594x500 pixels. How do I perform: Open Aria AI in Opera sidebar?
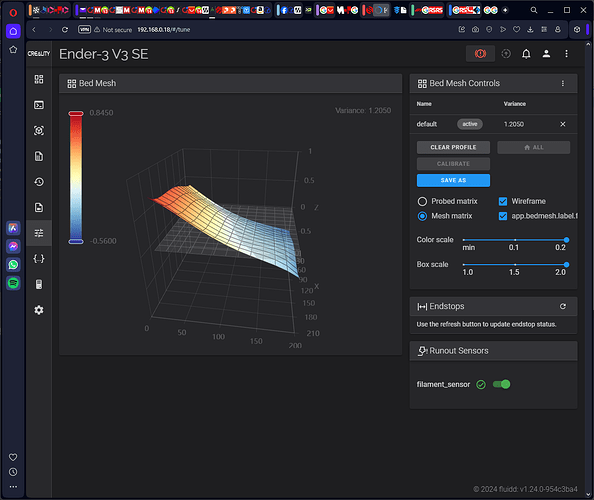click(13, 228)
